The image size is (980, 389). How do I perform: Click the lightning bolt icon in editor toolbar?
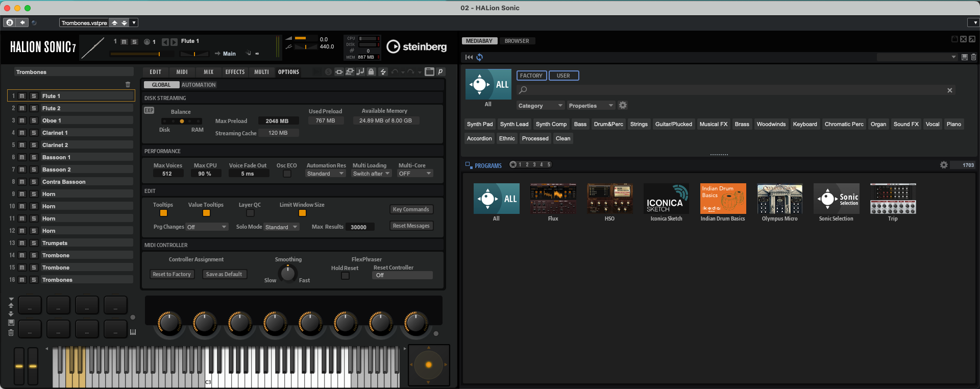383,72
